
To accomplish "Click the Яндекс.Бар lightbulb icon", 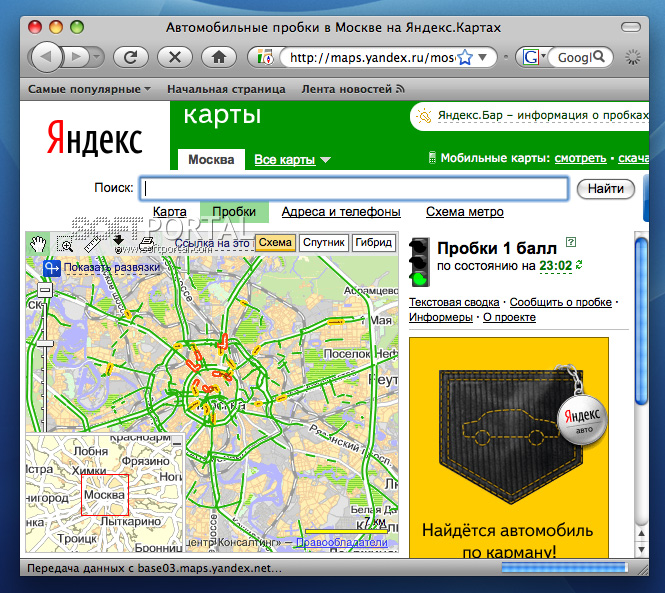I will click(424, 116).
